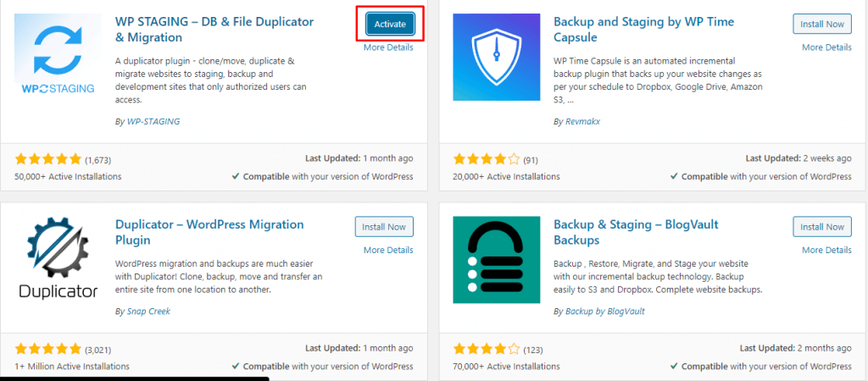Screen dimensions: 868x381
Task: Click the WP STAGING logo thumbnail
Action: coord(58,58)
